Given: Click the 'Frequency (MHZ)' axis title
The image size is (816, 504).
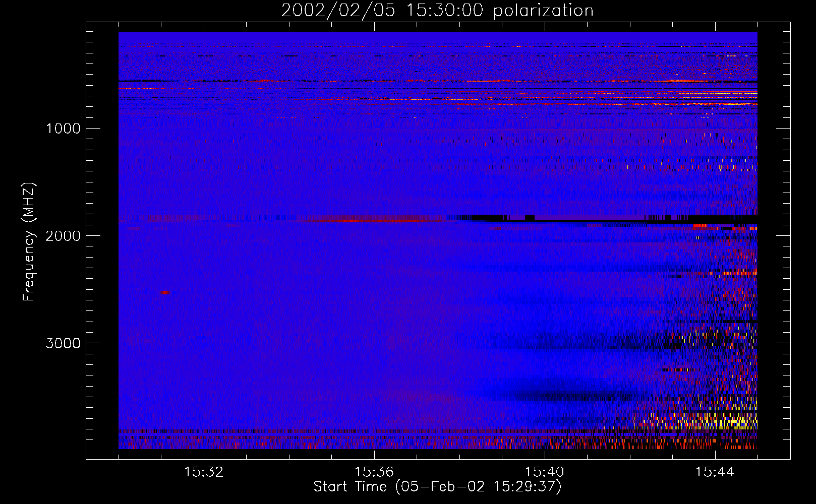Looking at the screenshot, I should pyautogui.click(x=29, y=242).
